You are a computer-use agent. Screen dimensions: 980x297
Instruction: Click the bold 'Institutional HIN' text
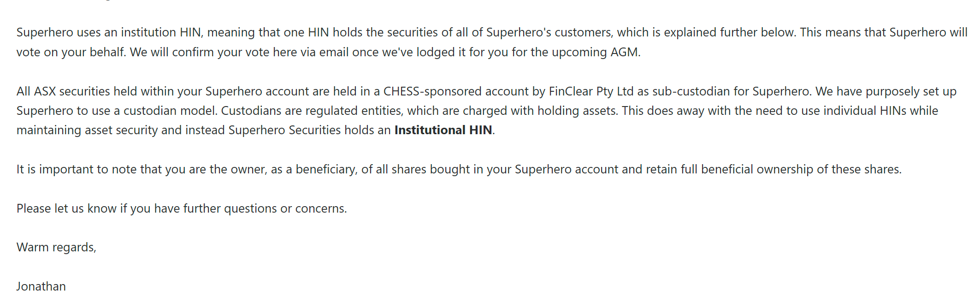443,130
